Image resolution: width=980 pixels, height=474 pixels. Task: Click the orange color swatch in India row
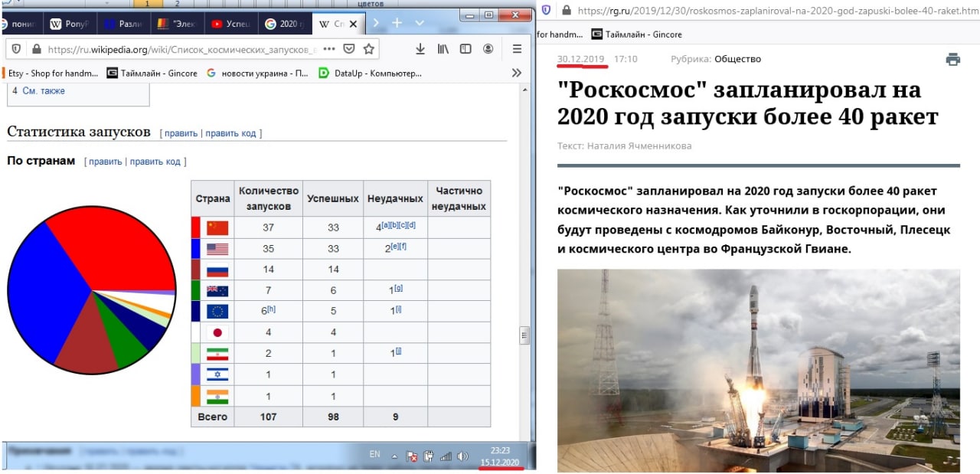196,396
